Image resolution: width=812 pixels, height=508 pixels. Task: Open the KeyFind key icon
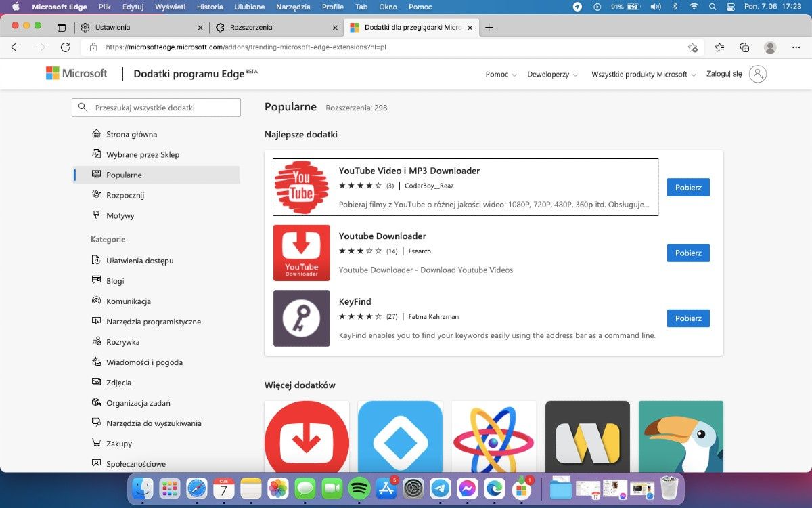click(302, 318)
